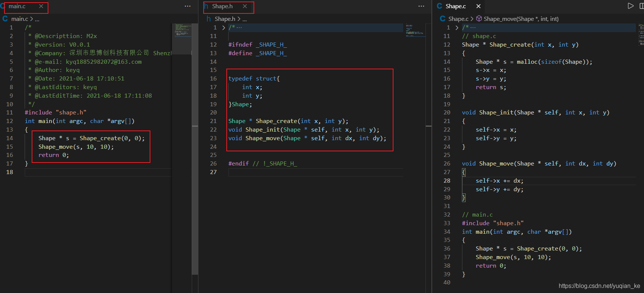The width and height of the screenshot is (644, 293).
Task: Click the minimap preview in Shape.h editor
Action: tap(414, 31)
